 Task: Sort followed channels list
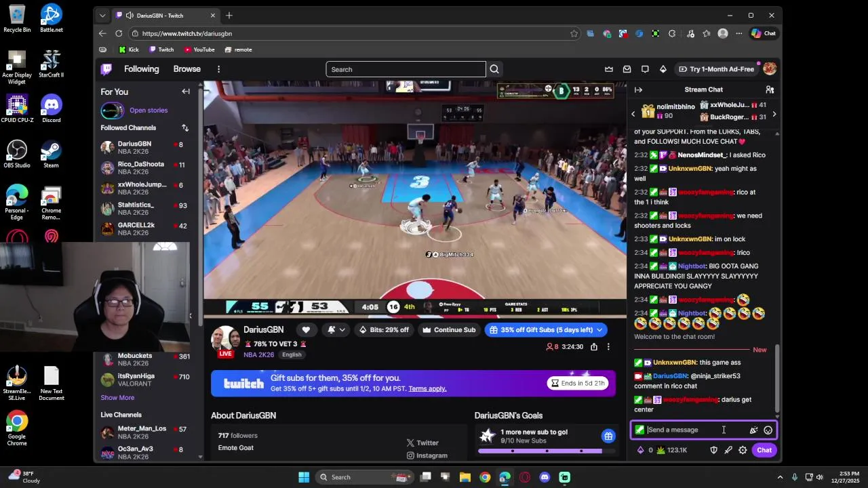coord(185,127)
